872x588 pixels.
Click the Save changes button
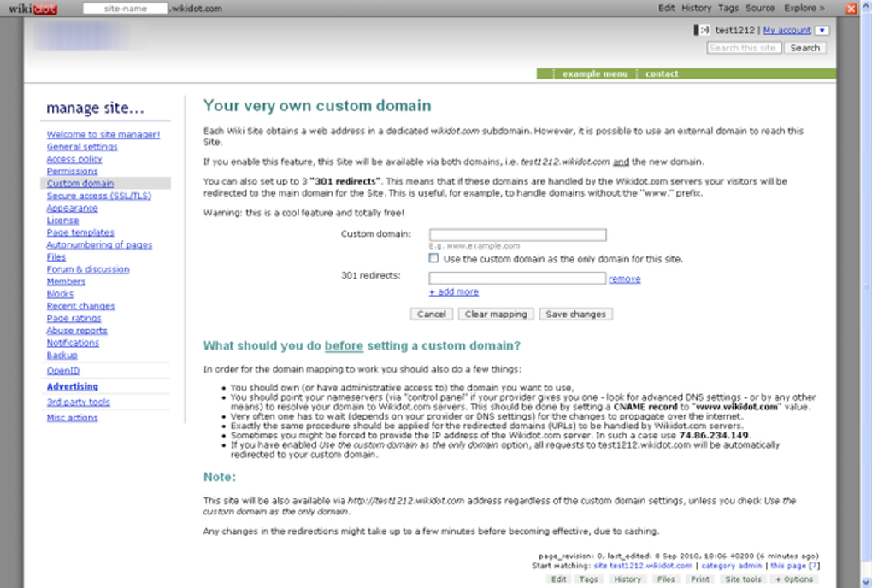click(x=575, y=314)
